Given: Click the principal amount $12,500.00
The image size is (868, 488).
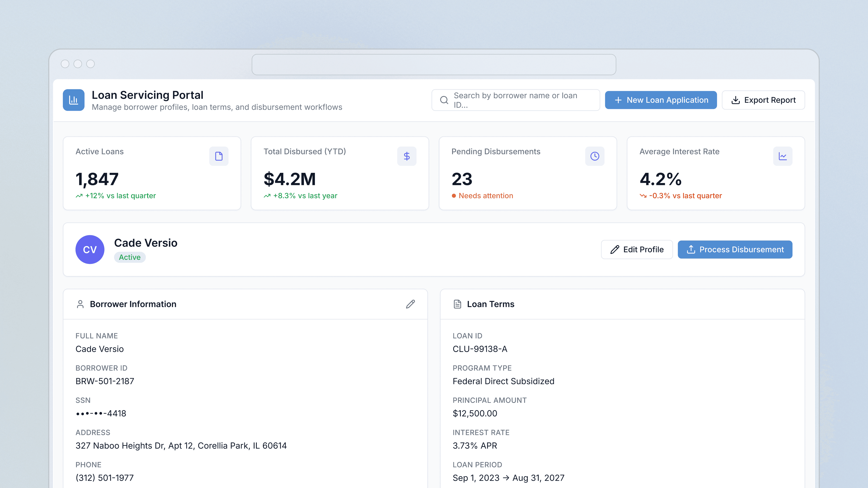Looking at the screenshot, I should [475, 414].
